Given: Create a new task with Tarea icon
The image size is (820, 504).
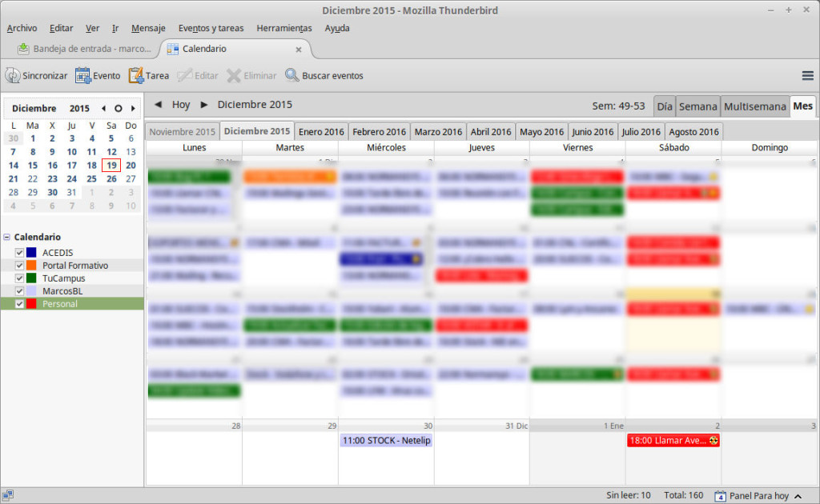Looking at the screenshot, I should point(136,76).
